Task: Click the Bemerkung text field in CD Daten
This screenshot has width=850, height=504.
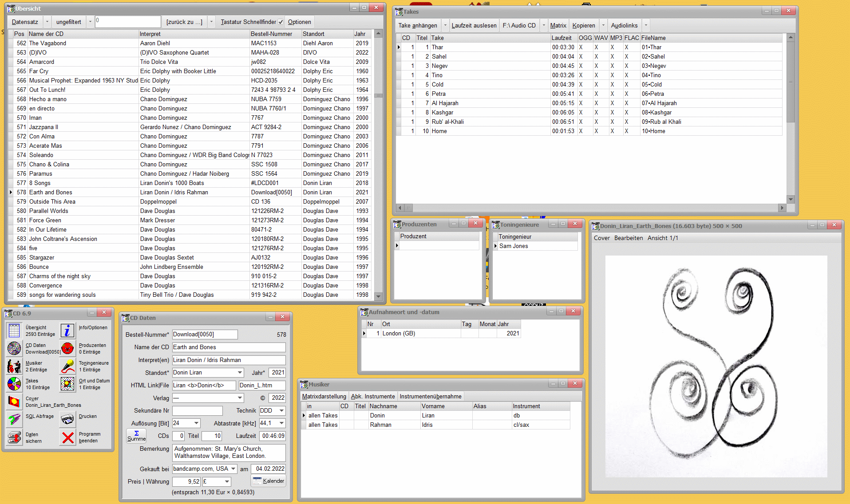Action: (229, 453)
